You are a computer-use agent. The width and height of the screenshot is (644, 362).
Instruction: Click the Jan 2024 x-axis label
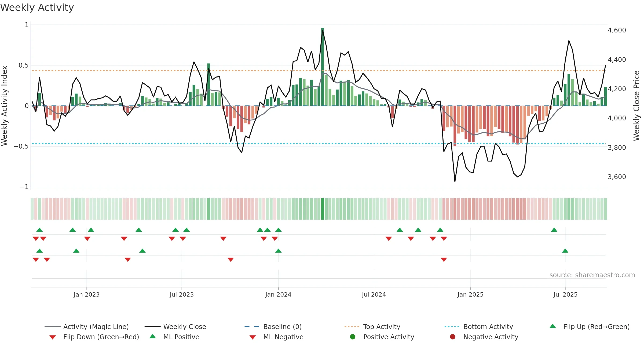pyautogui.click(x=278, y=294)
